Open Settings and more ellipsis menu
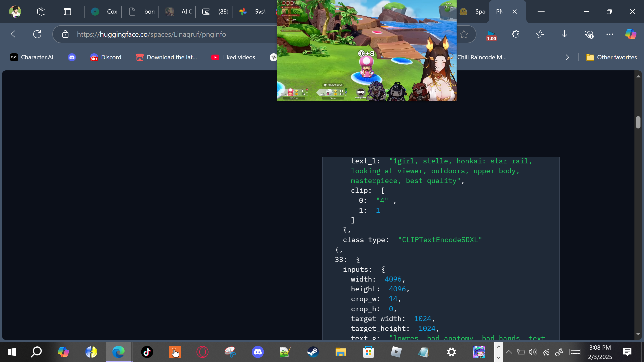 tap(610, 34)
